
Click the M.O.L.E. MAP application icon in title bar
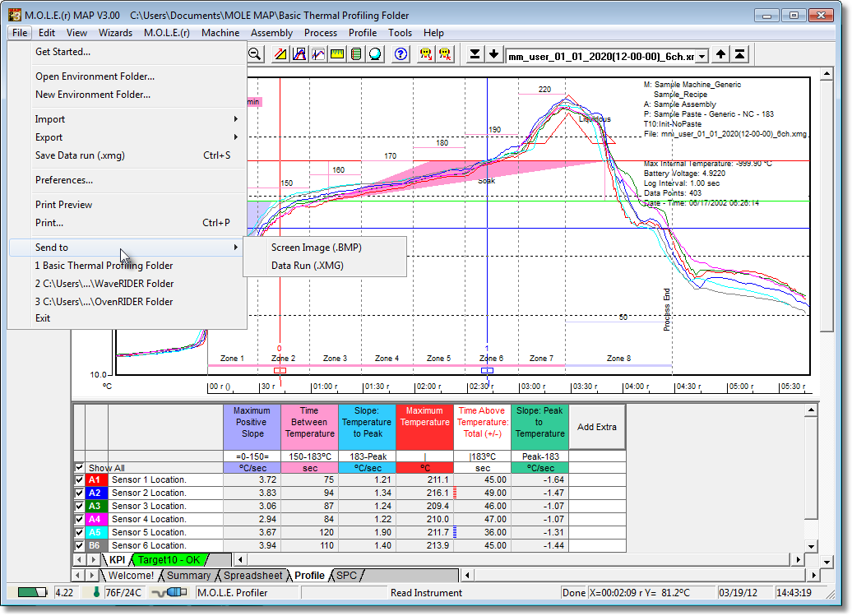[15, 15]
